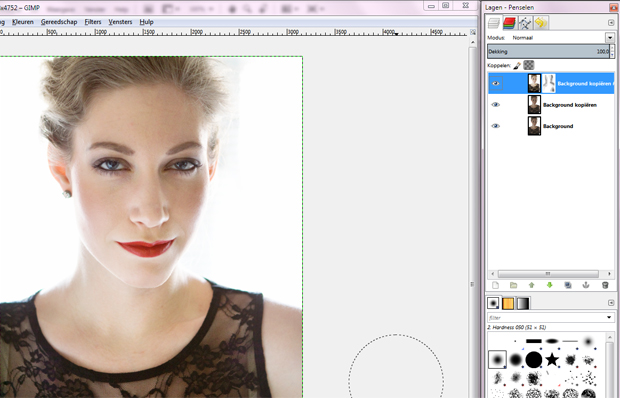Hide the top selected Background kopiëren layer
Screen dimensions: 620x398
click(495, 83)
